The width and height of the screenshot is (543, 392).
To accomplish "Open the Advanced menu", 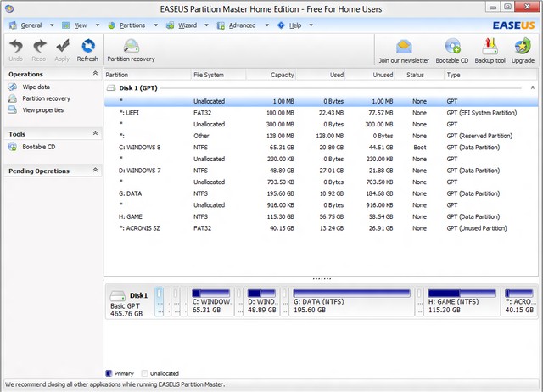I will point(242,25).
